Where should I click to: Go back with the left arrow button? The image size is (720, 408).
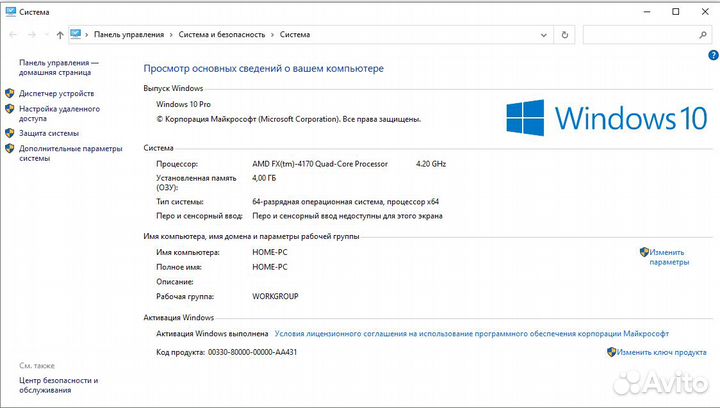13,34
